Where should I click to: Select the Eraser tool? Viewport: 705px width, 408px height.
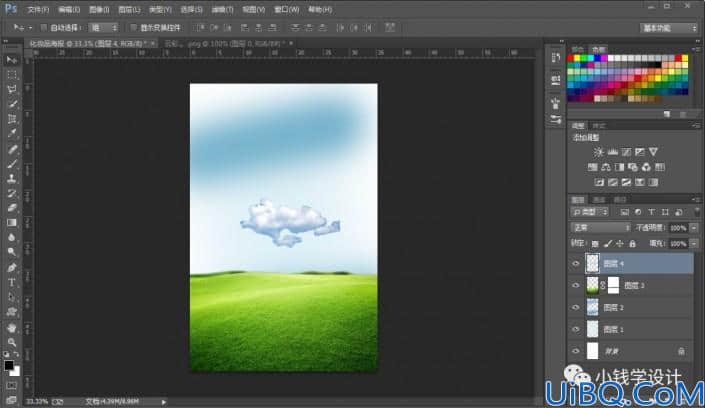(x=12, y=208)
